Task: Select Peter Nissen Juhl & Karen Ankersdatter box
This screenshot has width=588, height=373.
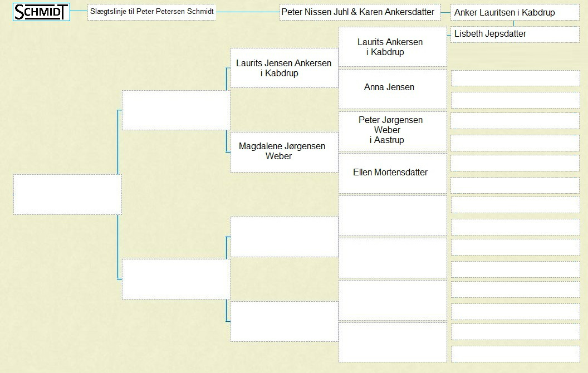Action: [x=360, y=12]
